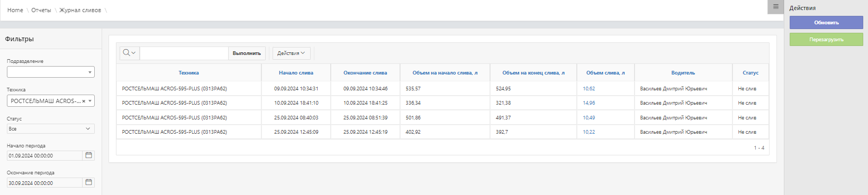The height and width of the screenshot is (195, 868).
Task: Sort by Начало слива column header
Action: pyautogui.click(x=296, y=73)
